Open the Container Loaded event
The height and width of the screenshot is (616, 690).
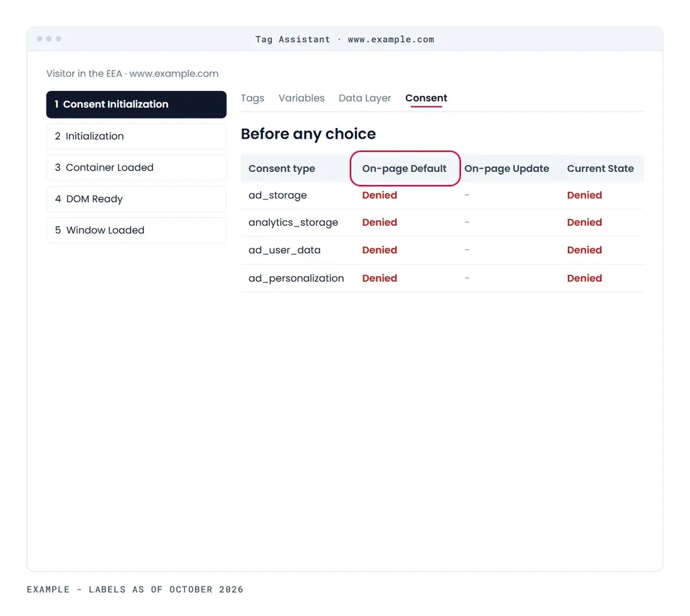[x=136, y=167]
